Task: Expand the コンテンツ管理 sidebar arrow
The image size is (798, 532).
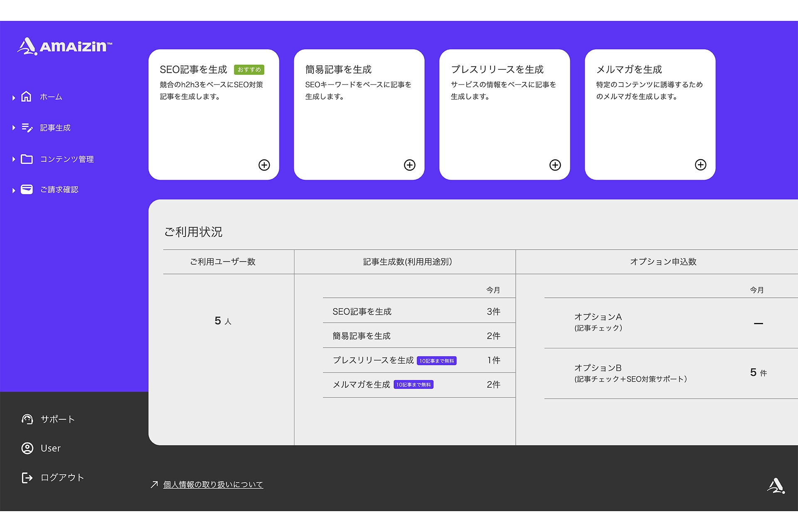Action: point(14,159)
